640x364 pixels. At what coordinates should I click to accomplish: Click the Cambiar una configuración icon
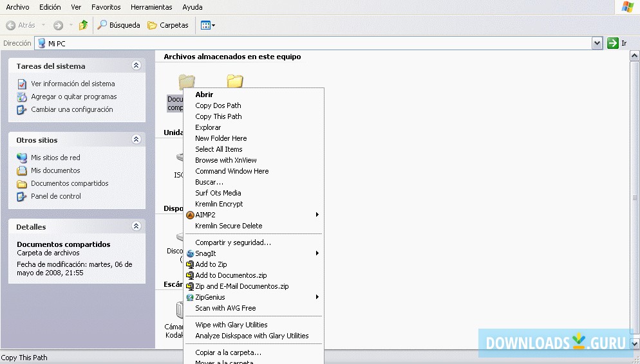(x=22, y=109)
